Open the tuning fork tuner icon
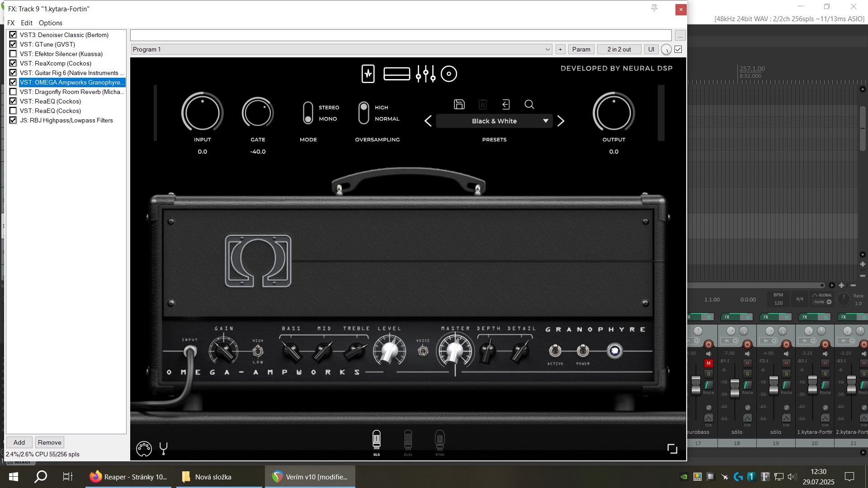The width and height of the screenshot is (868, 488). pyautogui.click(x=164, y=448)
